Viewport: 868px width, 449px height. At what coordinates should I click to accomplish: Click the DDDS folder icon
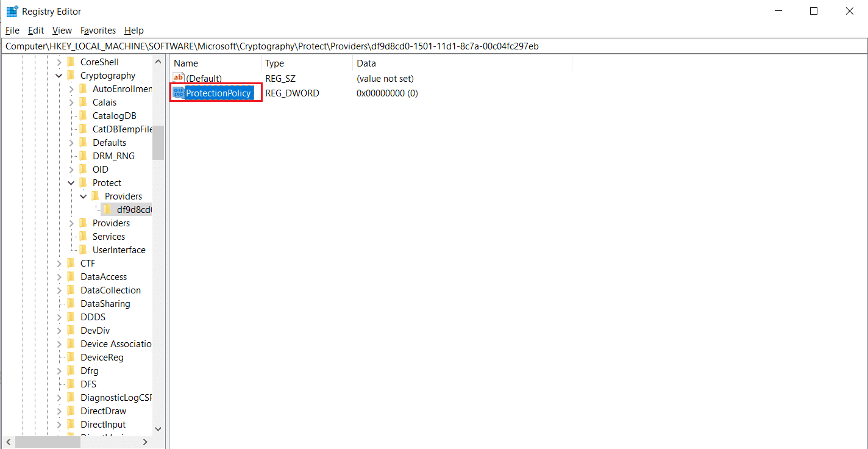coord(71,317)
